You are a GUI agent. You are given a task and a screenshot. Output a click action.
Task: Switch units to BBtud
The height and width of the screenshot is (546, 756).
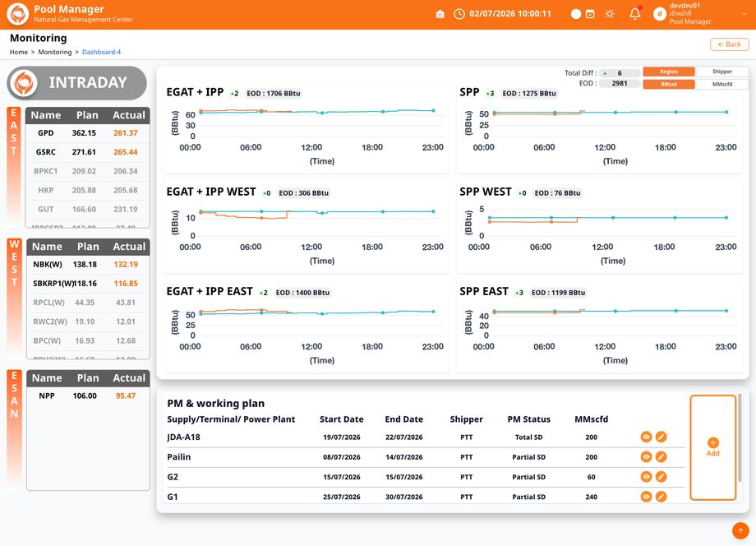(669, 84)
